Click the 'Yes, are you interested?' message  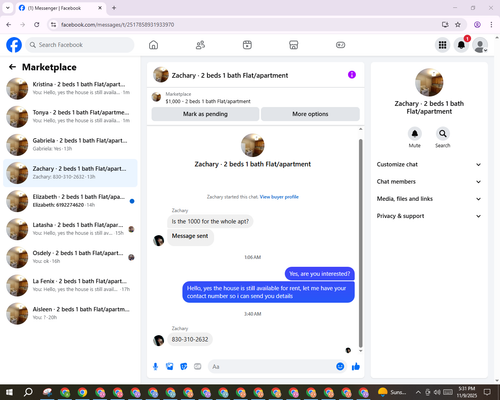(x=320, y=274)
